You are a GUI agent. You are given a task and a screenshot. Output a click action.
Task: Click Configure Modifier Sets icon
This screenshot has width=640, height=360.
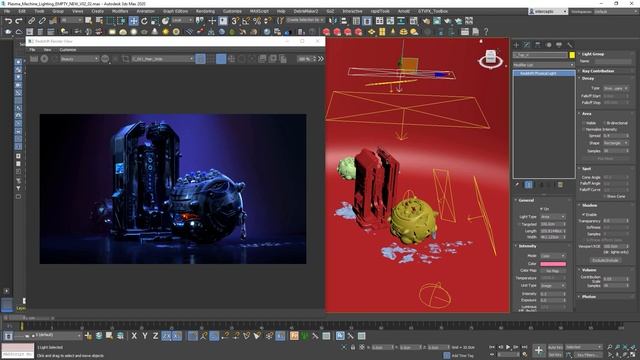560,185
